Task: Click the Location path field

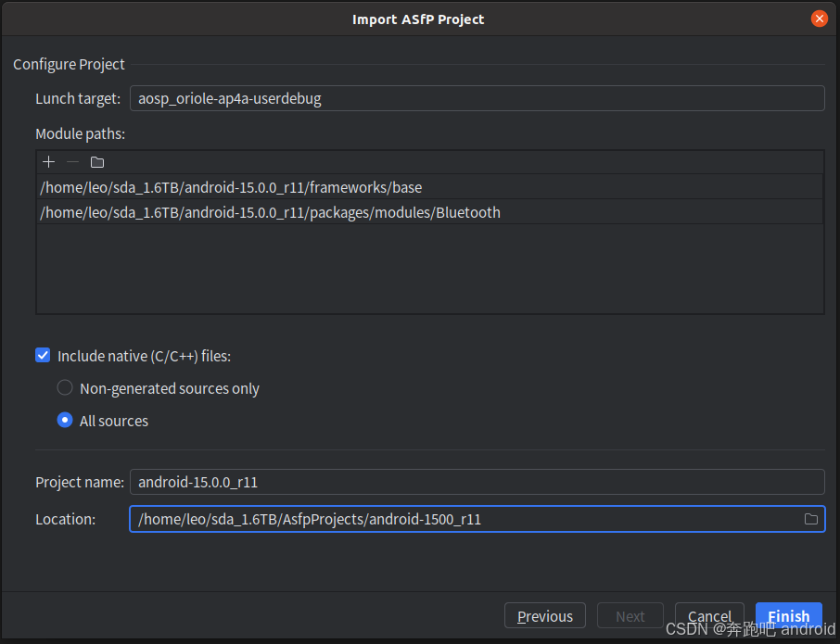Action: [371, 519]
